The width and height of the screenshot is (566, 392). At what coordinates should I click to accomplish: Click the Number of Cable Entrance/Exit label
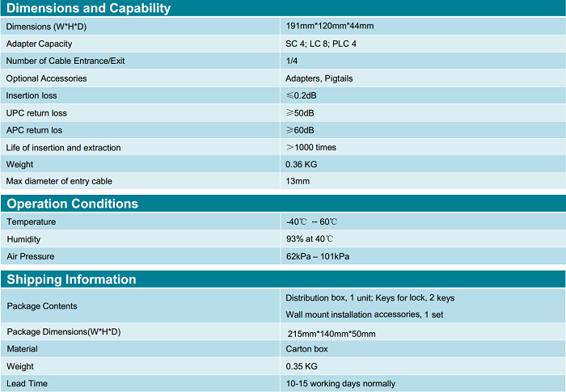[65, 61]
